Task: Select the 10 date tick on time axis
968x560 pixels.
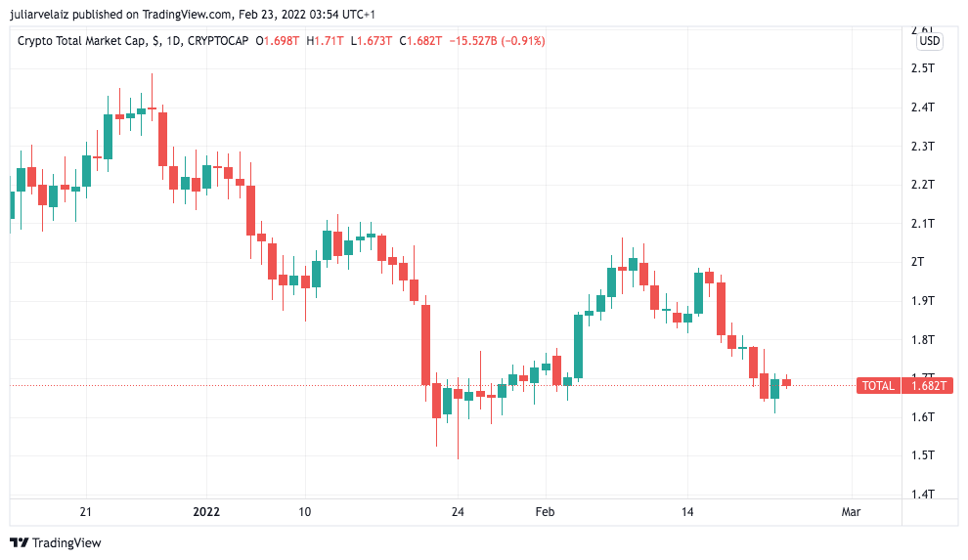Action: pos(305,512)
